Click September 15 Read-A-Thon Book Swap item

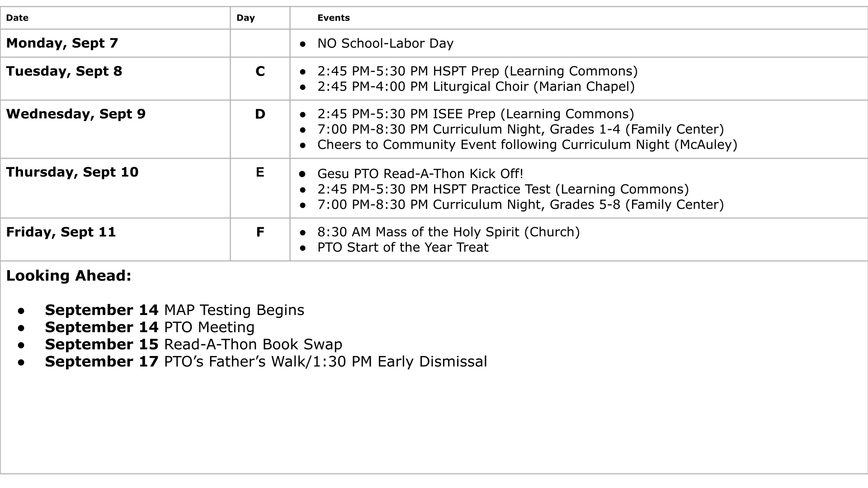pos(193,345)
